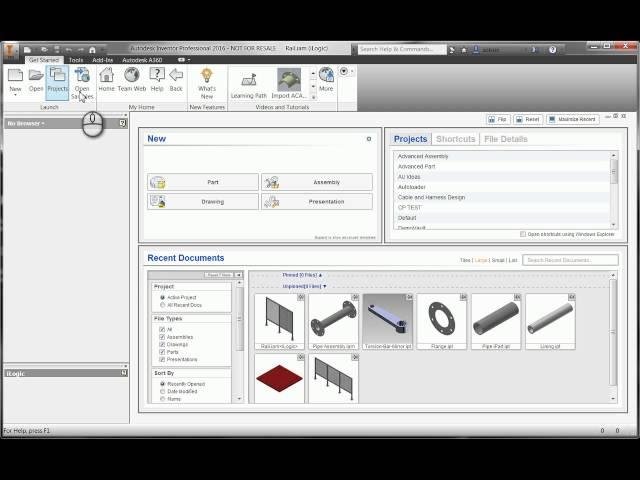640x480 pixels.
Task: Toggle the All file types checkbox
Action: click(162, 329)
